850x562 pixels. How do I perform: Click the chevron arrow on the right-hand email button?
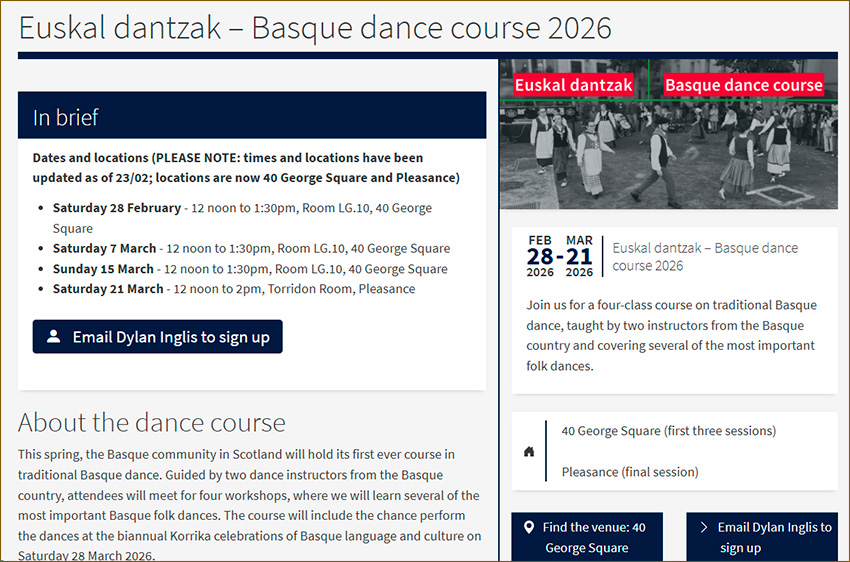[704, 527]
